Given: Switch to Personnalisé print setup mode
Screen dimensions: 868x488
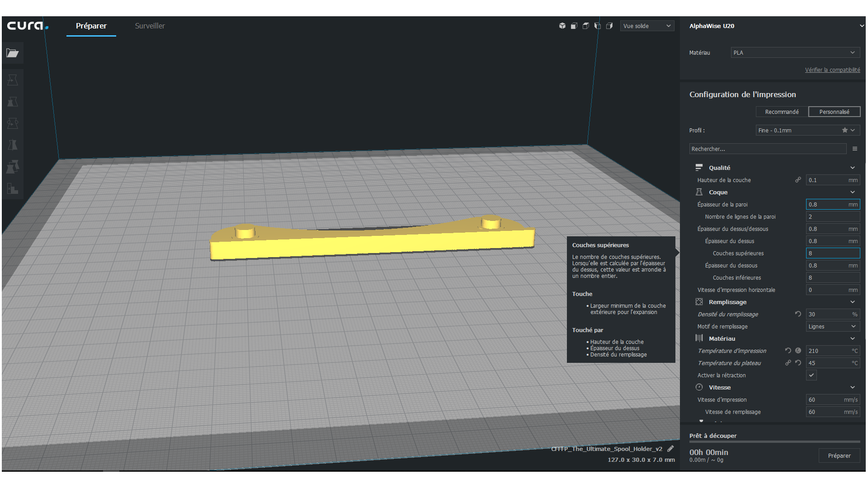Looking at the screenshot, I should [834, 112].
